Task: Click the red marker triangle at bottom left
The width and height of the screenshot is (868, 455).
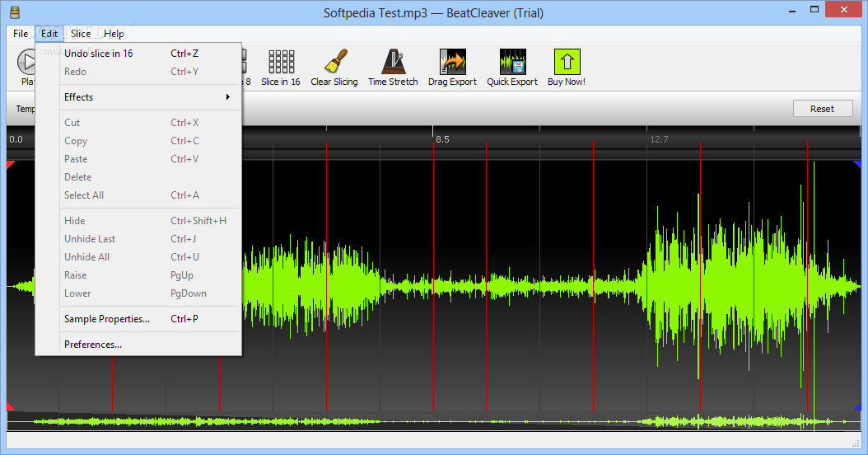Action: tap(10, 407)
